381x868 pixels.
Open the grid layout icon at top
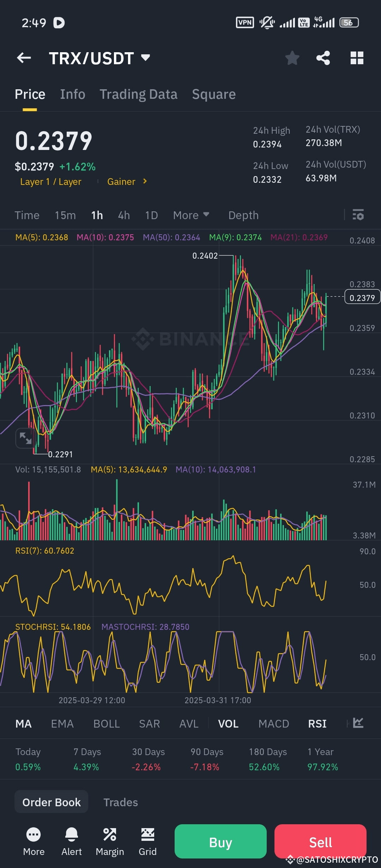pos(357,58)
